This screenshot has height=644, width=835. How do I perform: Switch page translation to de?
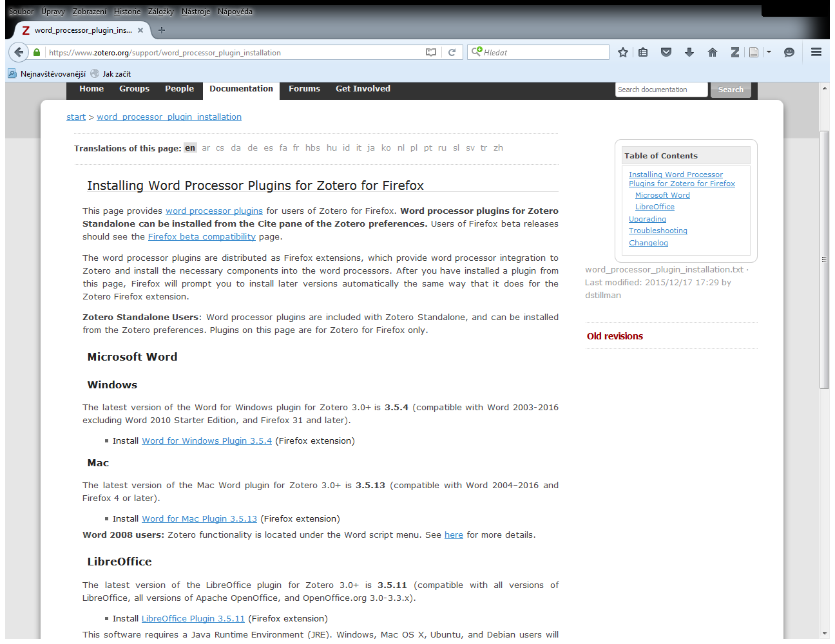[253, 147]
